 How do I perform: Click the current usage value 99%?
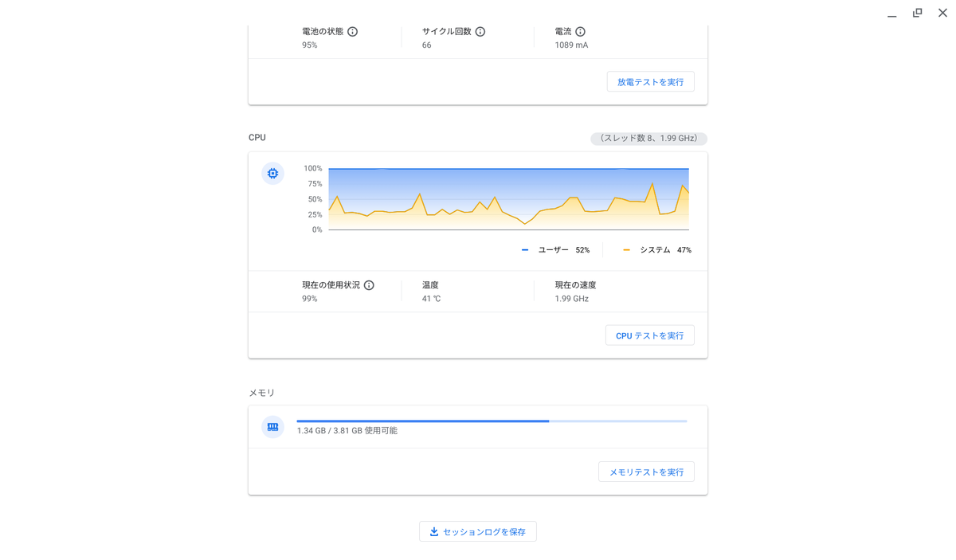[310, 299]
